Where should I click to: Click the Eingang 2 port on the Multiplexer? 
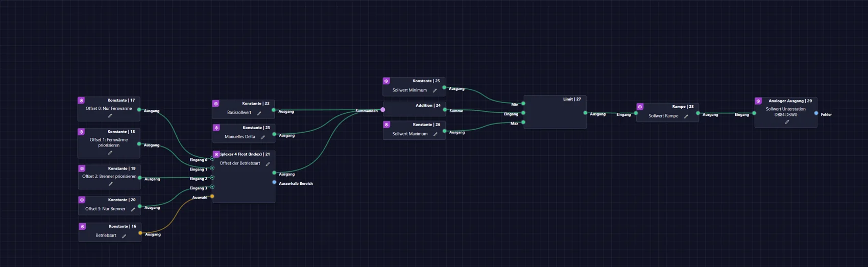[x=212, y=178]
